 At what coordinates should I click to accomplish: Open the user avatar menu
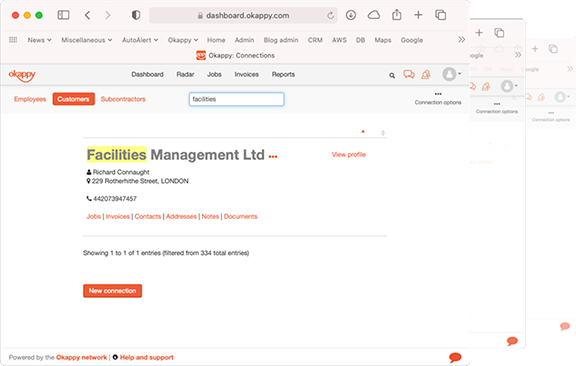pos(451,74)
